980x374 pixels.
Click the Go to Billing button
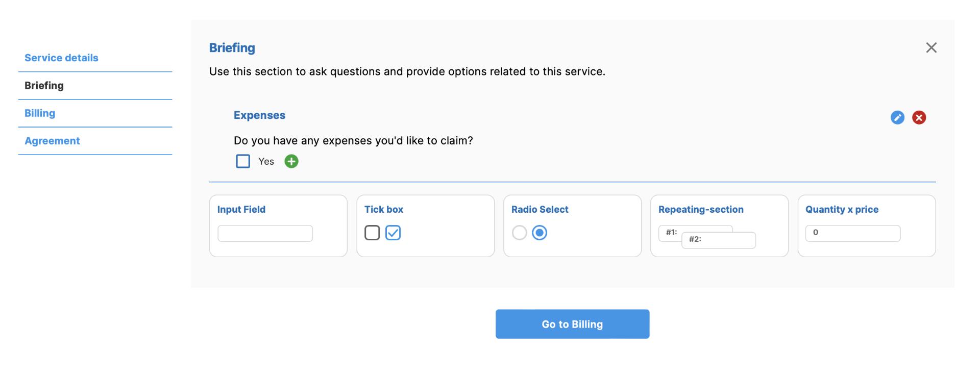coord(572,324)
